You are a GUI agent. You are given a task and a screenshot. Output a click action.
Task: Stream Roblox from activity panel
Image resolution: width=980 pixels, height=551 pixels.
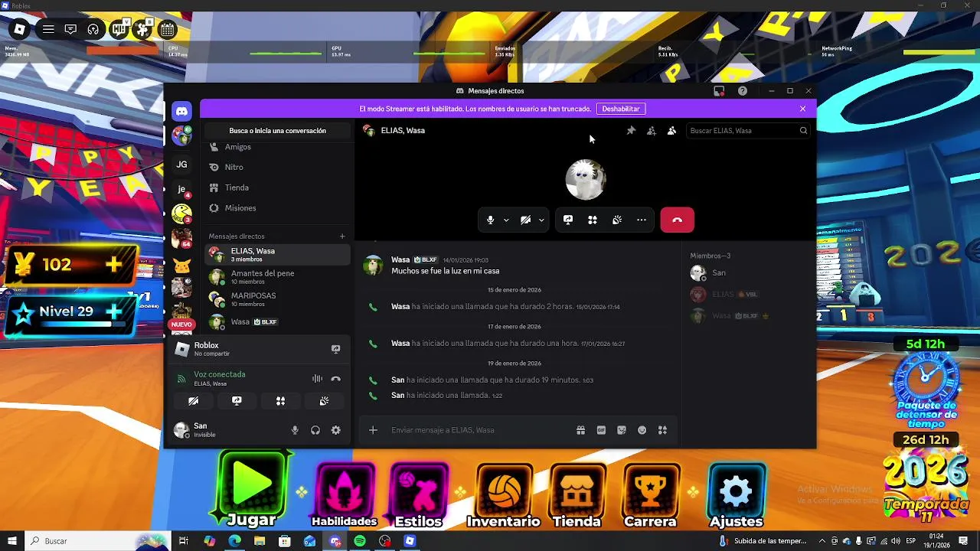coord(335,349)
